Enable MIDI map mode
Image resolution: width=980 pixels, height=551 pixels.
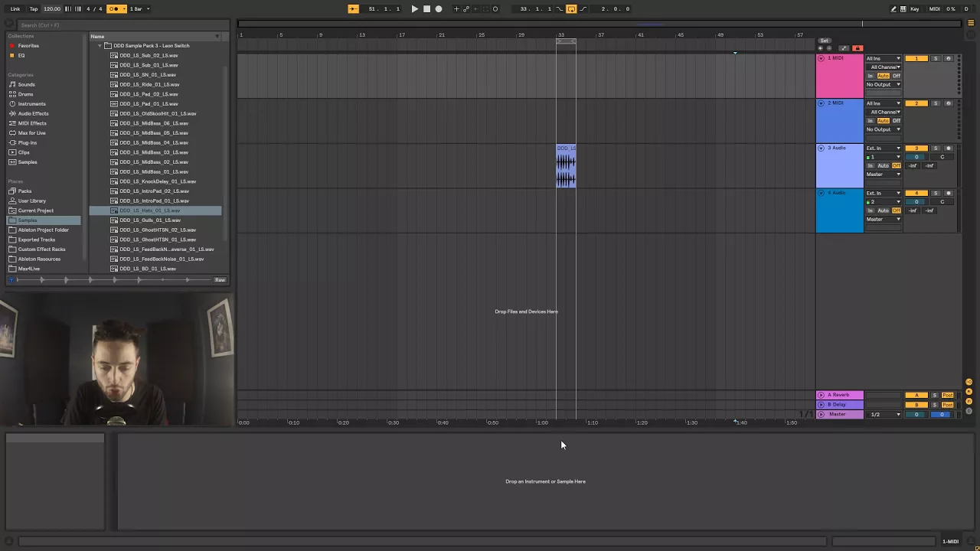[934, 8]
